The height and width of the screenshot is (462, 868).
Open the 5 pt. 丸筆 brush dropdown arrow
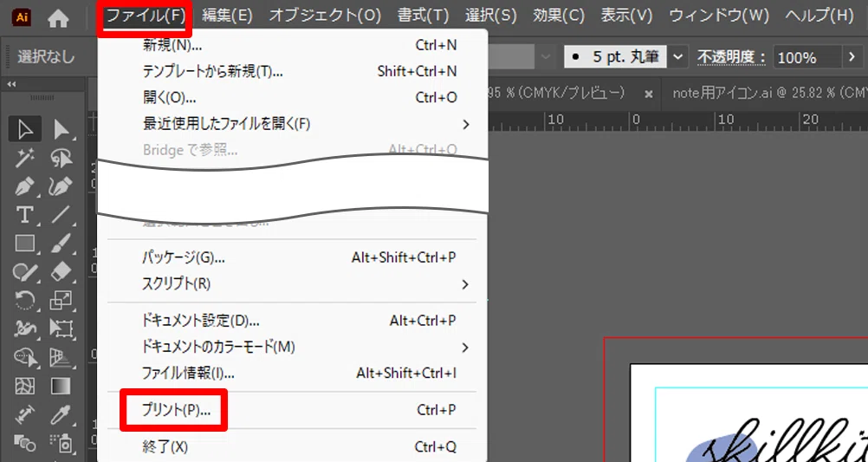click(678, 56)
